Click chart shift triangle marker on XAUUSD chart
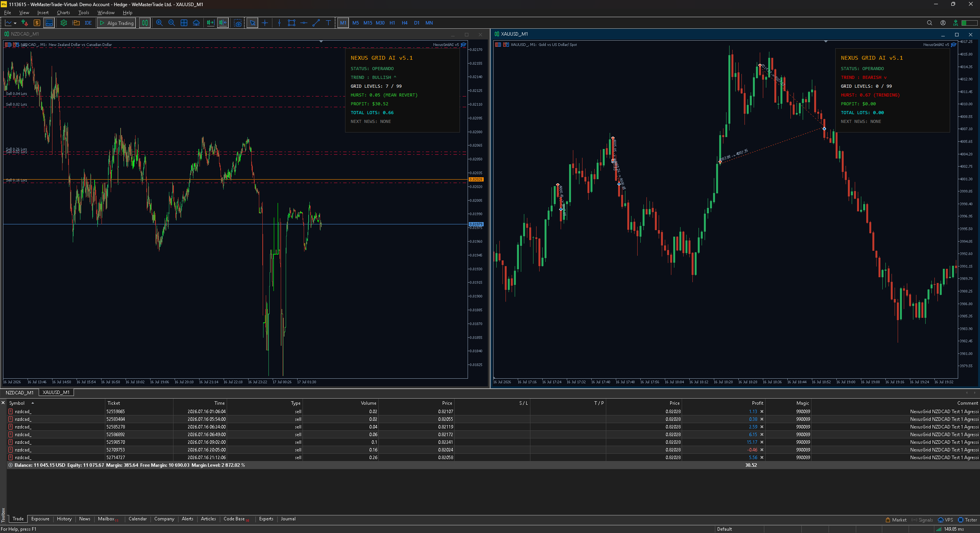The height and width of the screenshot is (533, 980). 826,41
